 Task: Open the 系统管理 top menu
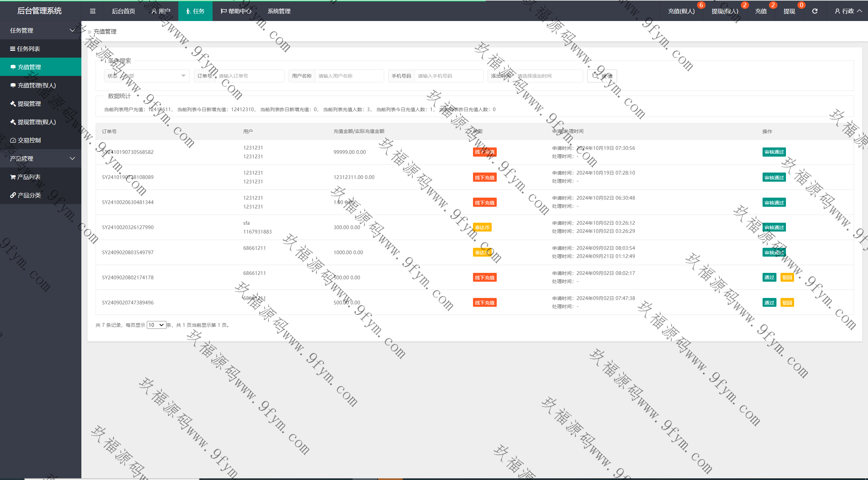(279, 11)
